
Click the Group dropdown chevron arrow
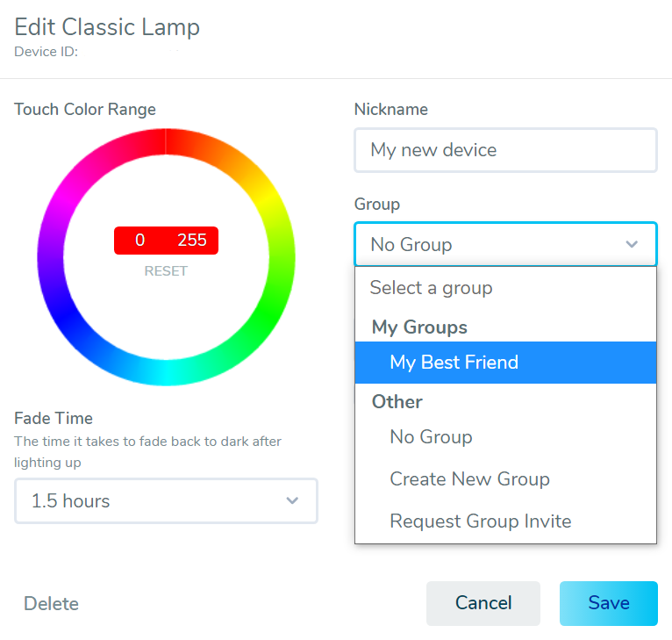[x=632, y=244]
